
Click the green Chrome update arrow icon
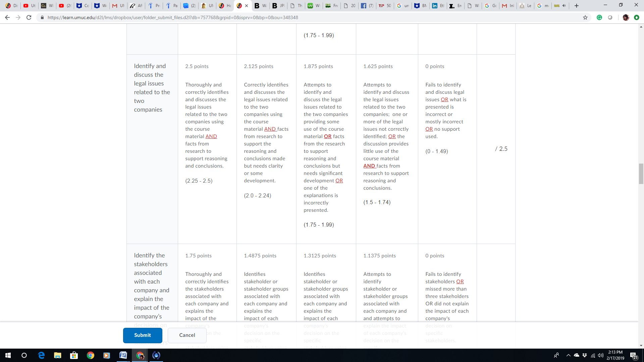point(636,17)
